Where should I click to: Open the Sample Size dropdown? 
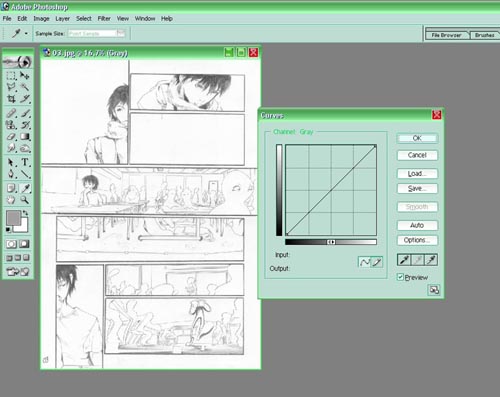pyautogui.click(x=96, y=33)
